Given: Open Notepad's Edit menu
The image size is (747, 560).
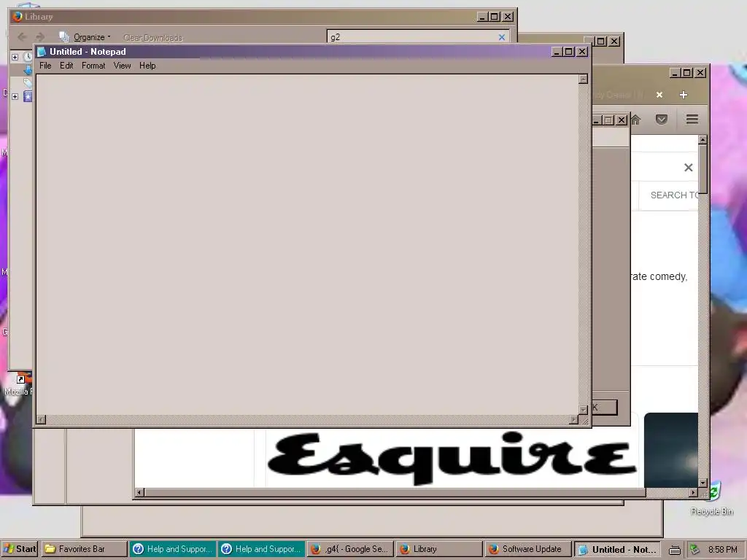Looking at the screenshot, I should coord(66,66).
